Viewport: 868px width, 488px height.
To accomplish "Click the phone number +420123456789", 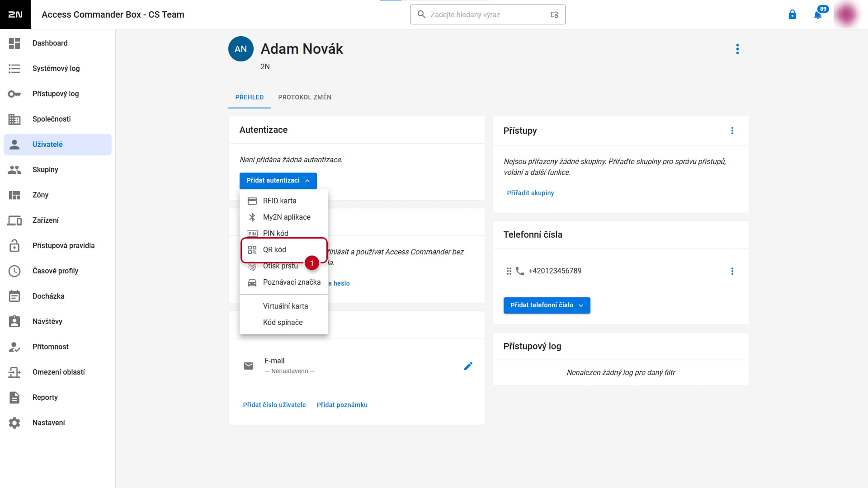I will (x=555, y=271).
